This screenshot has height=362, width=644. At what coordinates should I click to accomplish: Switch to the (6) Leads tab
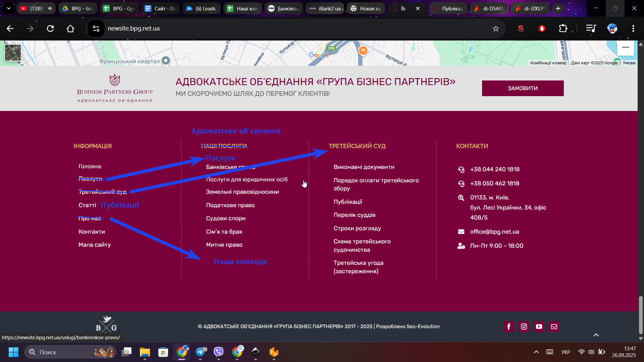pos(201,8)
